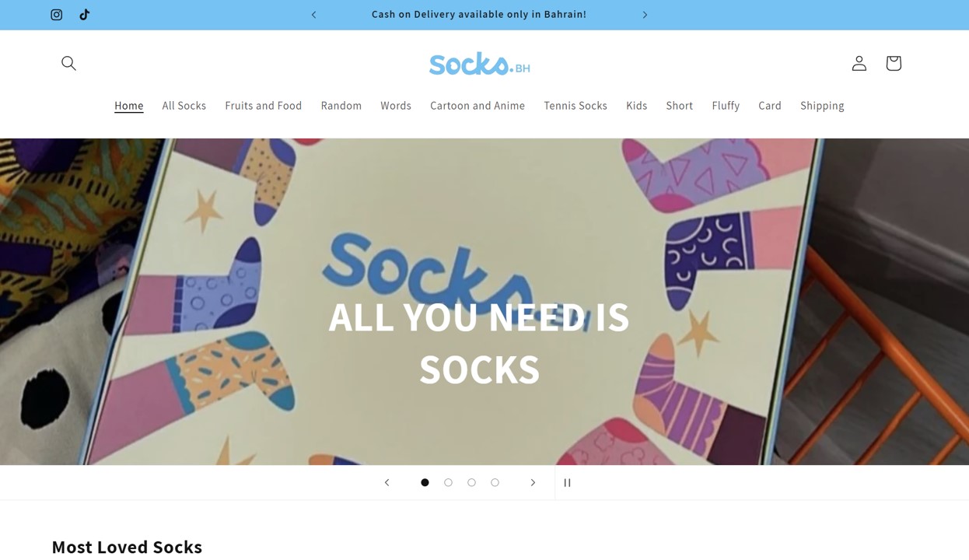Show previous announcement bar message
Screen dimensions: 969x560
pos(313,15)
